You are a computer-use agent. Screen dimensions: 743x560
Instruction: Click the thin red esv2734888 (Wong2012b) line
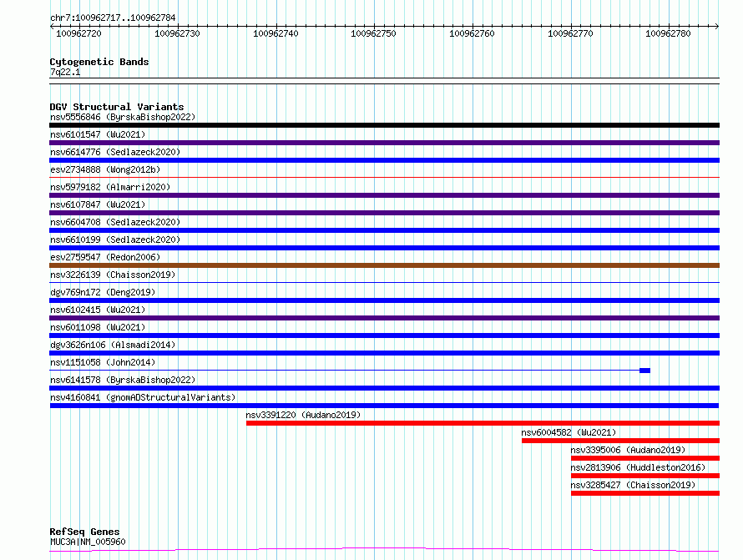pos(384,177)
